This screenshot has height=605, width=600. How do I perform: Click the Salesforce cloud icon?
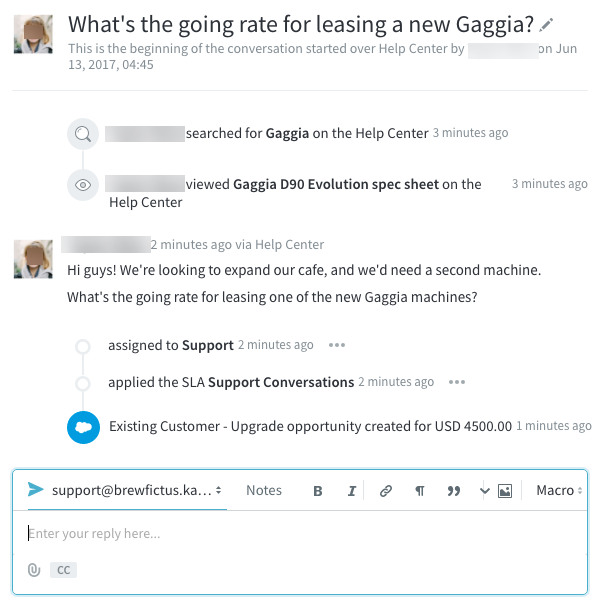click(84, 427)
